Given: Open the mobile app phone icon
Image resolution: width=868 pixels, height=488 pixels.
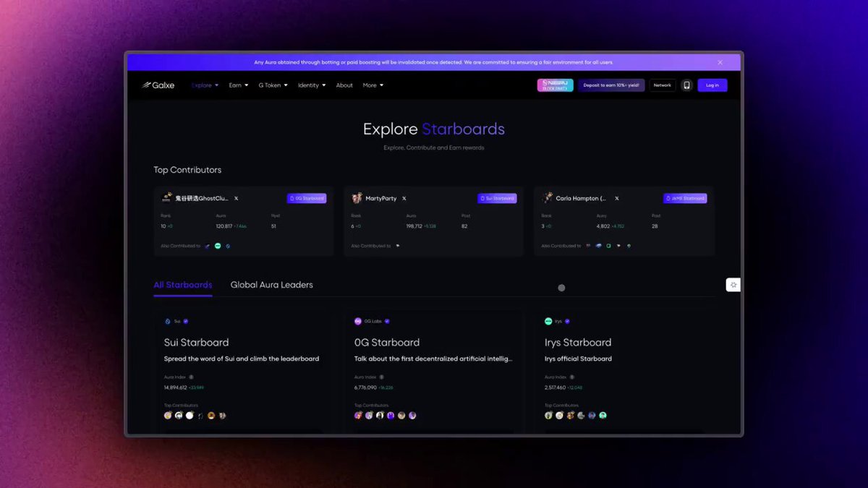Looking at the screenshot, I should (687, 85).
